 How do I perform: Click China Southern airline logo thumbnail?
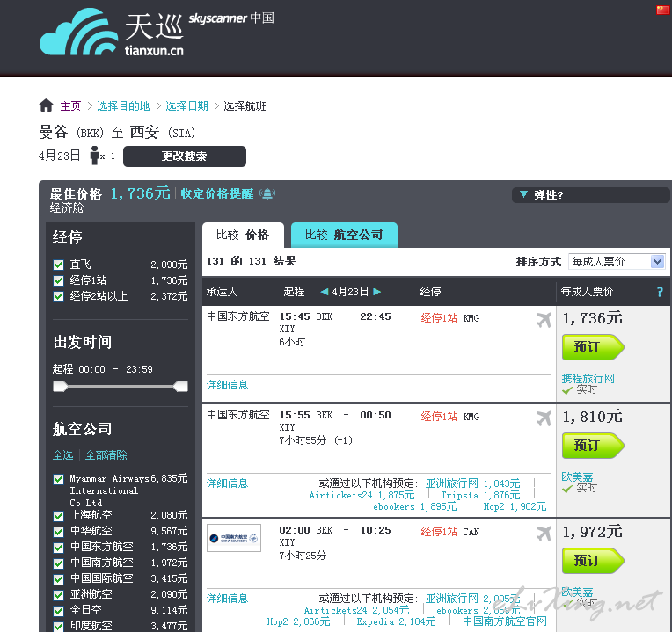[x=234, y=538]
